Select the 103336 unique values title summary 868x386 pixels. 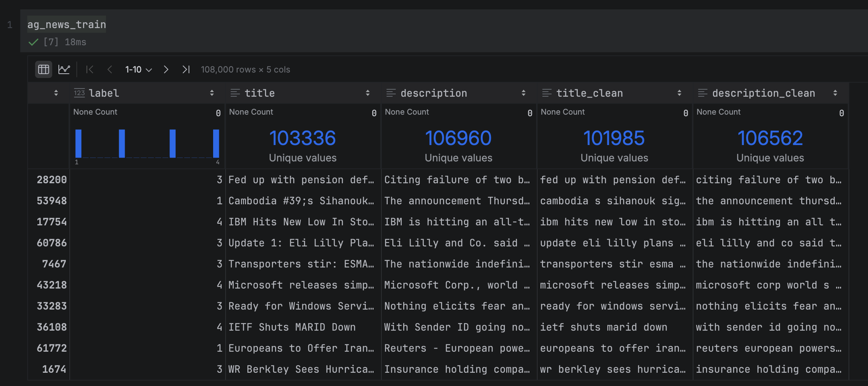[x=302, y=145]
